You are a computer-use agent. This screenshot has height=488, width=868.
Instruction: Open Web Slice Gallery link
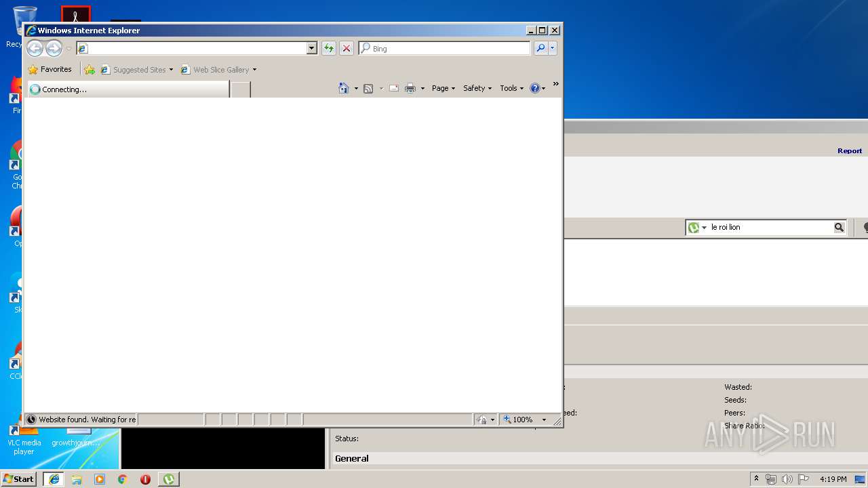[x=218, y=69]
